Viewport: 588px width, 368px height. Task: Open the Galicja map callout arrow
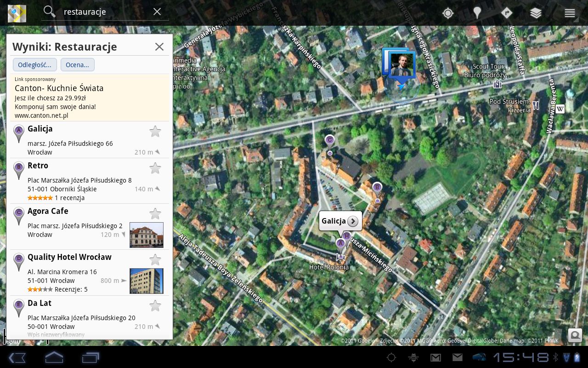[353, 221]
